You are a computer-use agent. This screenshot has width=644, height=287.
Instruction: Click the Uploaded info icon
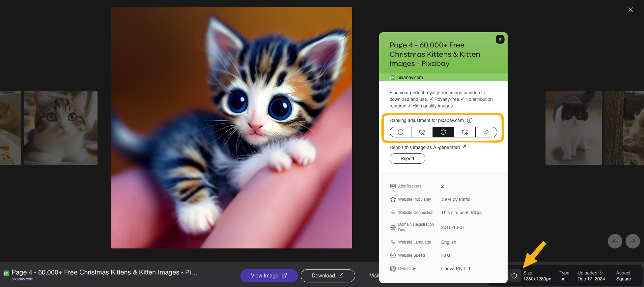[x=601, y=273]
